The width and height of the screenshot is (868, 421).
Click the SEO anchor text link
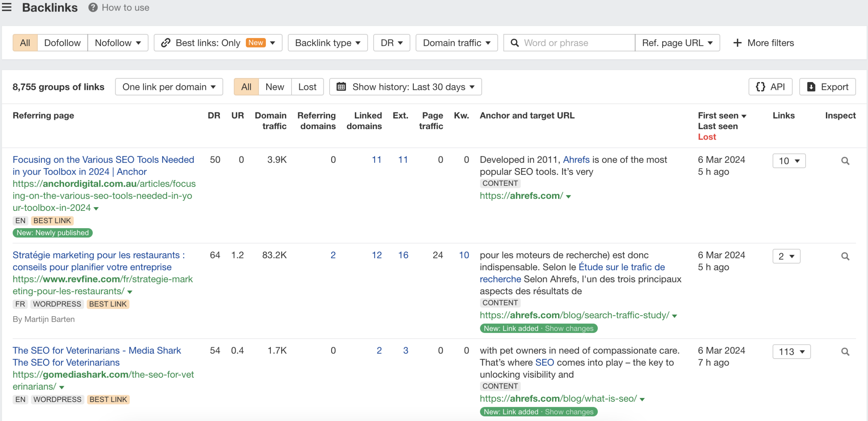[544, 362]
